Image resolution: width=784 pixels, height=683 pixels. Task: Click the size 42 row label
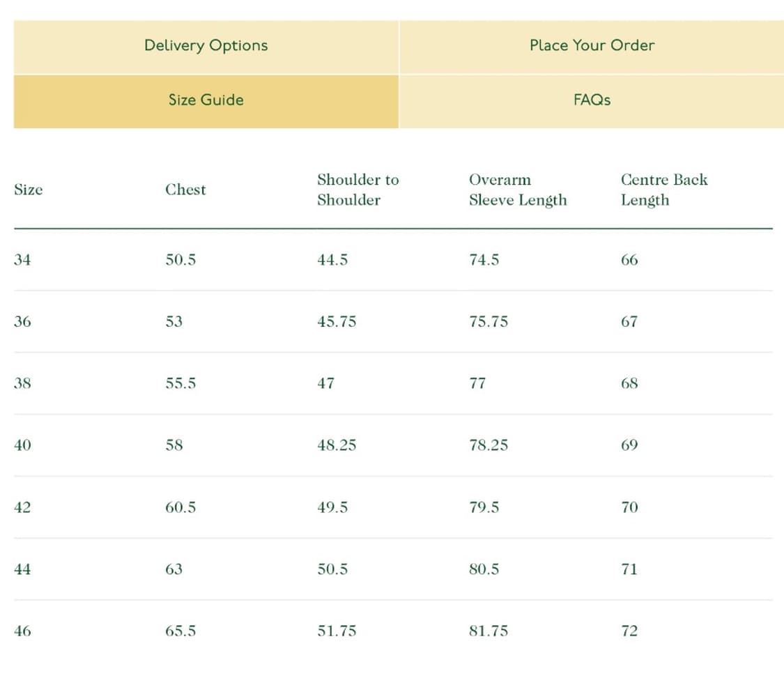[22, 507]
